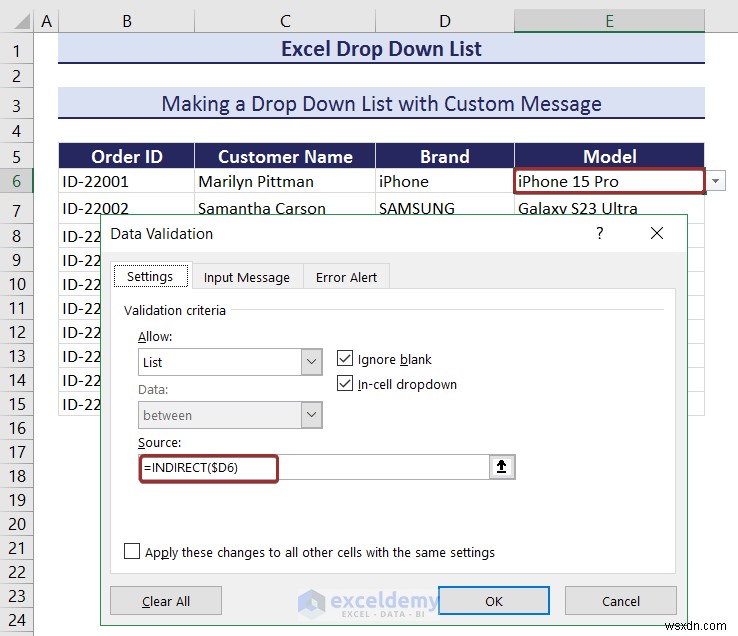Select column D header
Image resolution: width=738 pixels, height=636 pixels.
pyautogui.click(x=445, y=21)
